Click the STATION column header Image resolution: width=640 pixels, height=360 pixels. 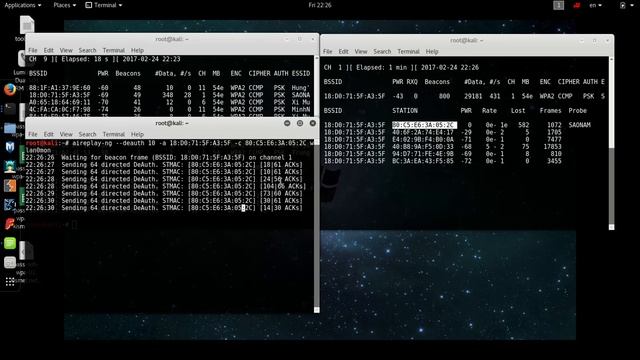[x=405, y=111]
